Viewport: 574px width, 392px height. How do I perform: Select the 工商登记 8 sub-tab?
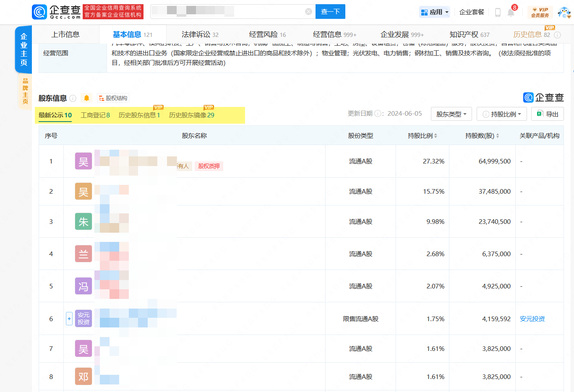tap(95, 115)
